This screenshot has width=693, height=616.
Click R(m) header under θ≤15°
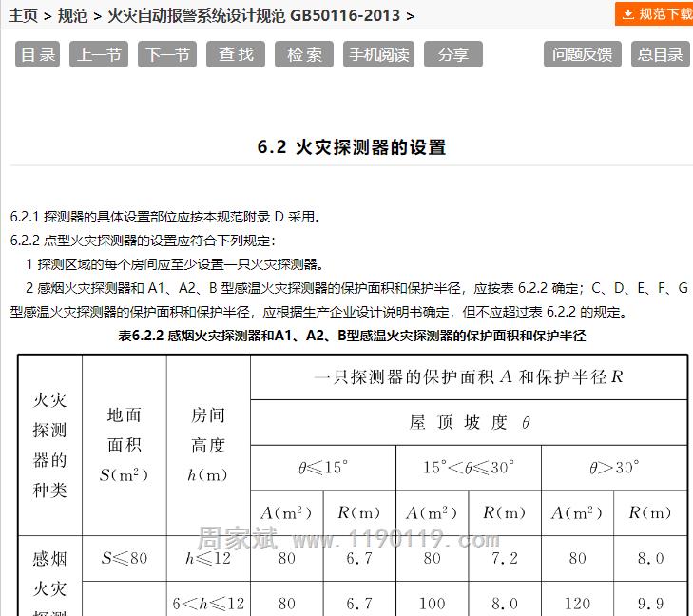(359, 513)
